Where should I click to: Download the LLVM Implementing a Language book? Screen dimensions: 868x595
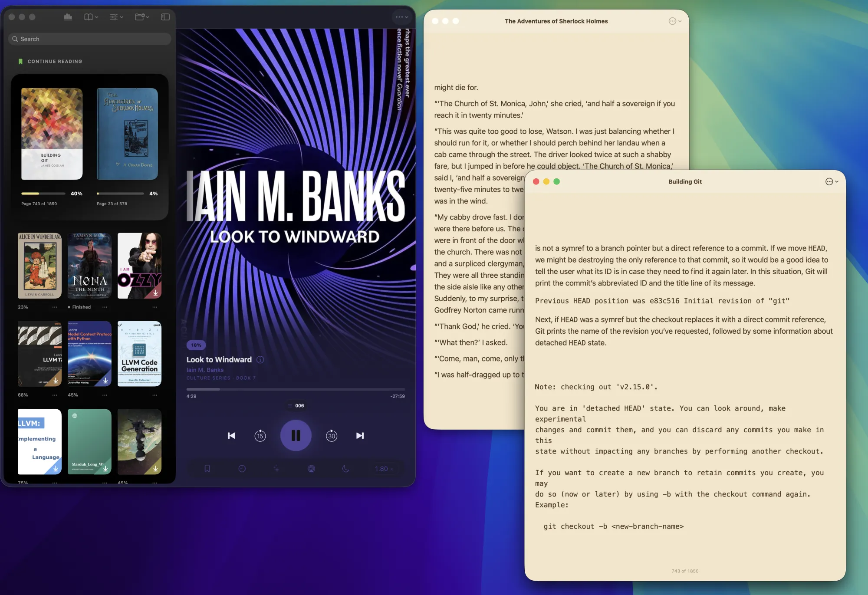click(56, 469)
